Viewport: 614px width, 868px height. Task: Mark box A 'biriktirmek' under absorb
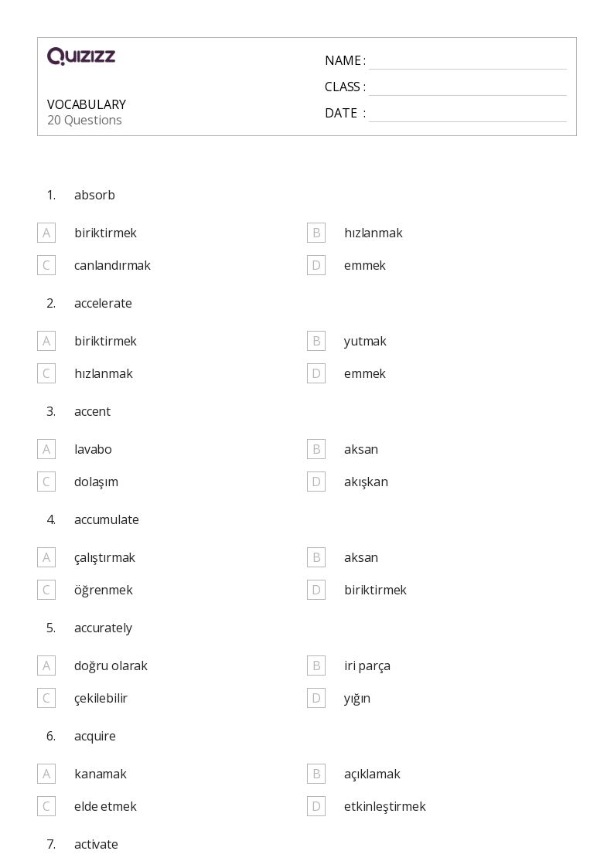[46, 233]
